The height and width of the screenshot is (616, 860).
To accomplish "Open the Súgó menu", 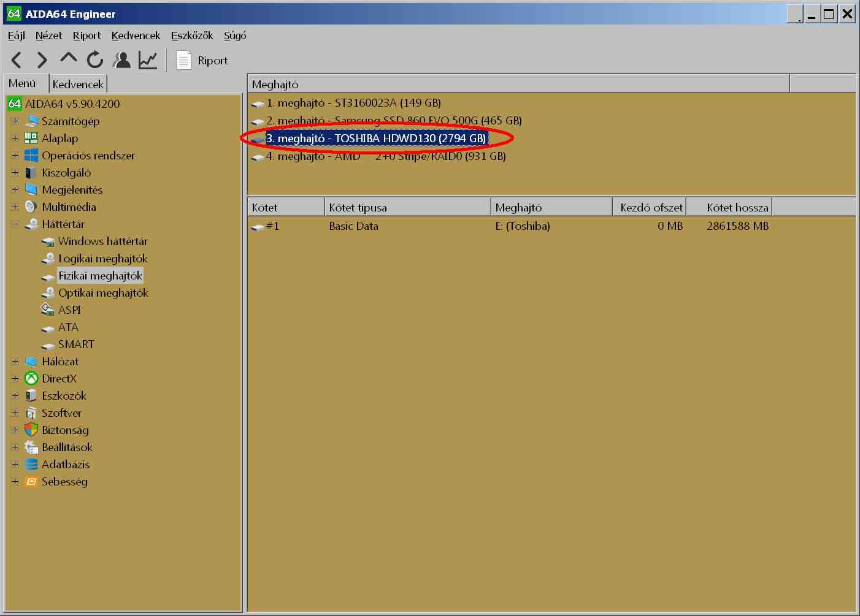I will tap(235, 36).
